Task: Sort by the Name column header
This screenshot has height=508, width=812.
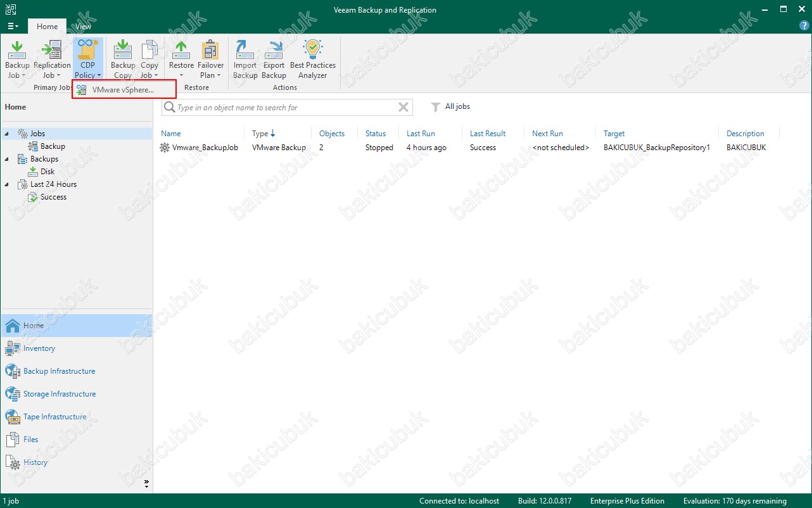Action: coord(171,134)
